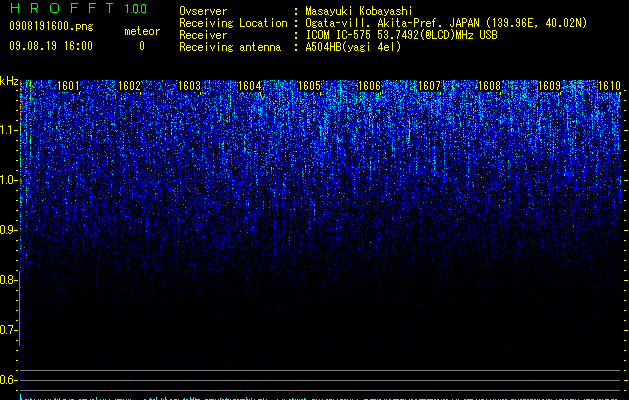Select the 1605 time marker label
Image resolution: width=629 pixels, height=400 pixels.
309,86
